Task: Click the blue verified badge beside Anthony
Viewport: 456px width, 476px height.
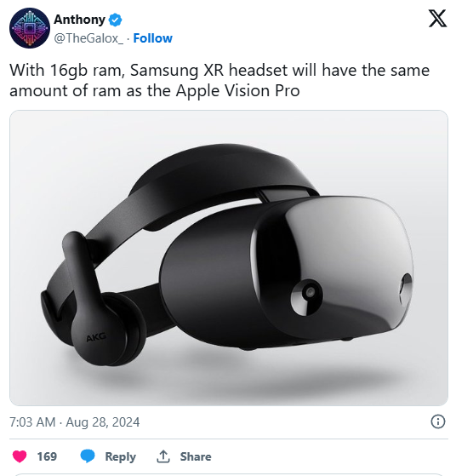Action: [116, 20]
